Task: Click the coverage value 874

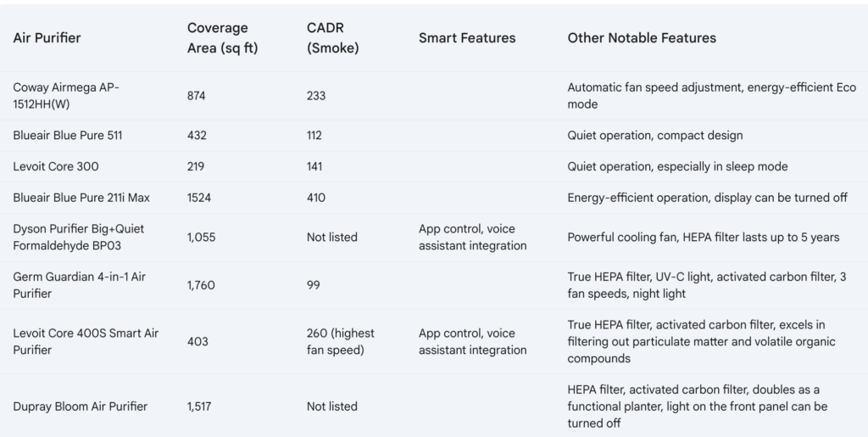Action: [197, 96]
